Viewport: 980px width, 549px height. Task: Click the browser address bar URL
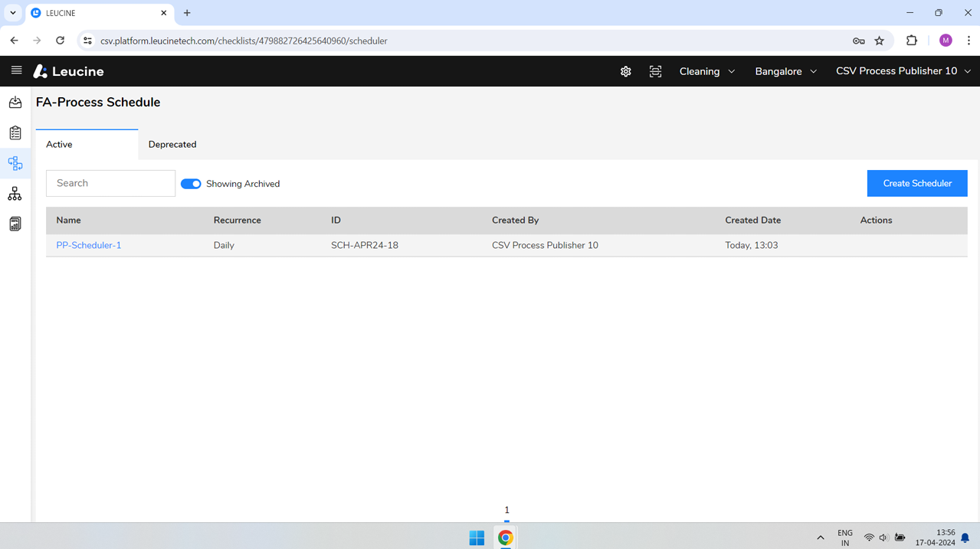tap(244, 41)
